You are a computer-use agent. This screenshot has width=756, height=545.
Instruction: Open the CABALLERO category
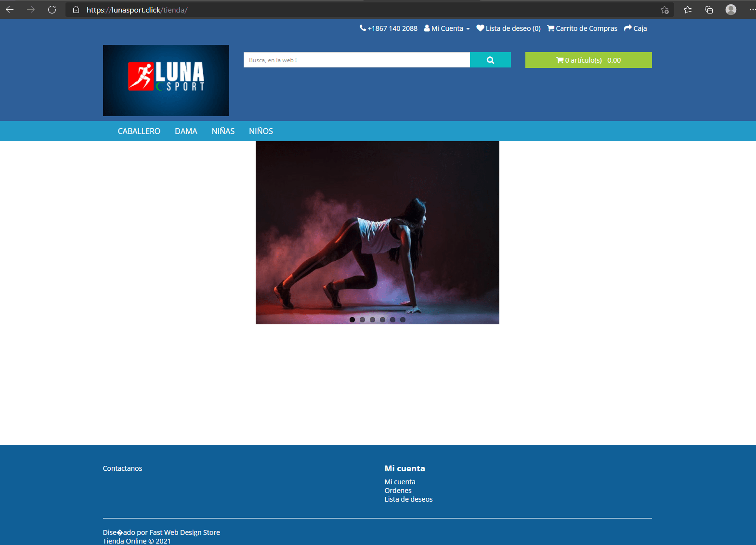click(x=139, y=131)
